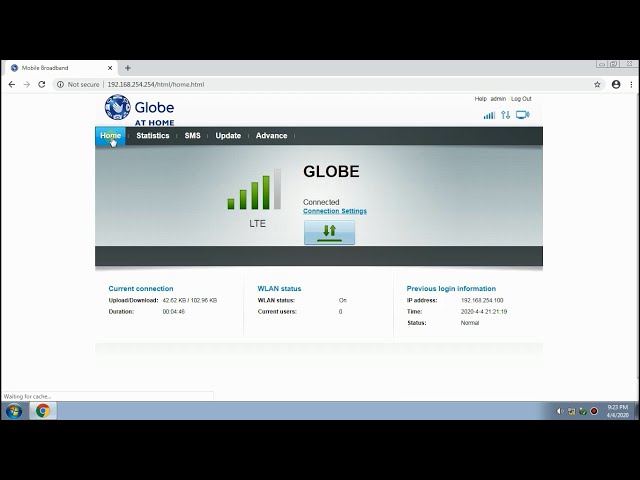Viewport: 640px width, 480px height.
Task: Open the Update menu tab
Action: (228, 136)
